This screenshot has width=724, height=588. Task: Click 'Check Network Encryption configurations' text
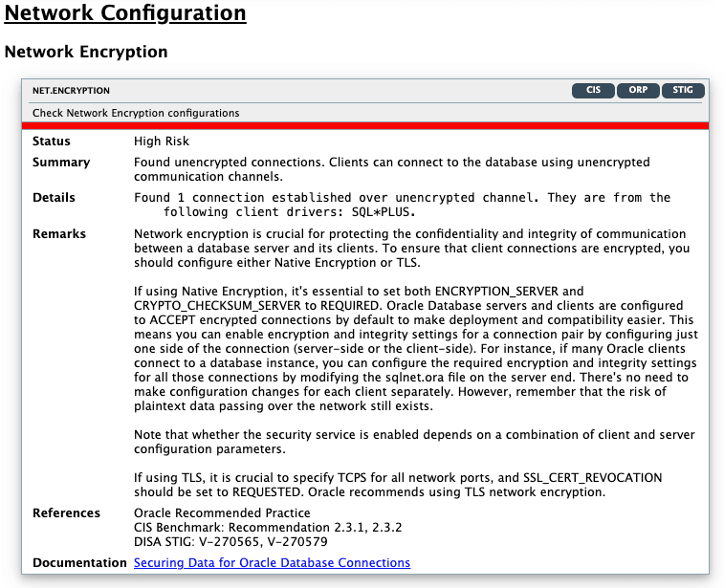coord(136,113)
